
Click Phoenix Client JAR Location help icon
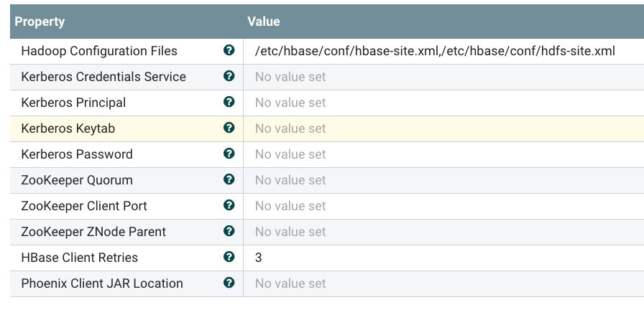[229, 283]
